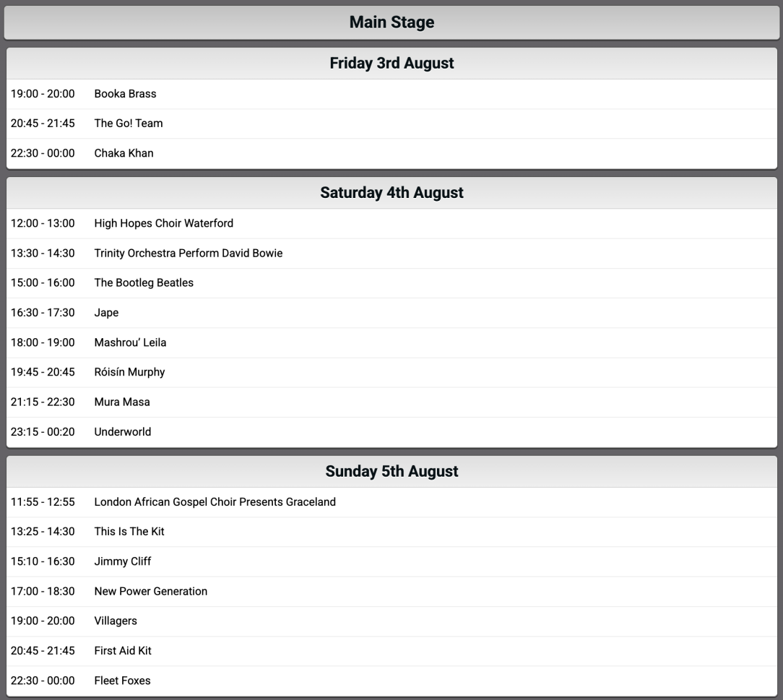
Task: Collapse the Friday 3rd August section
Action: tap(391, 64)
